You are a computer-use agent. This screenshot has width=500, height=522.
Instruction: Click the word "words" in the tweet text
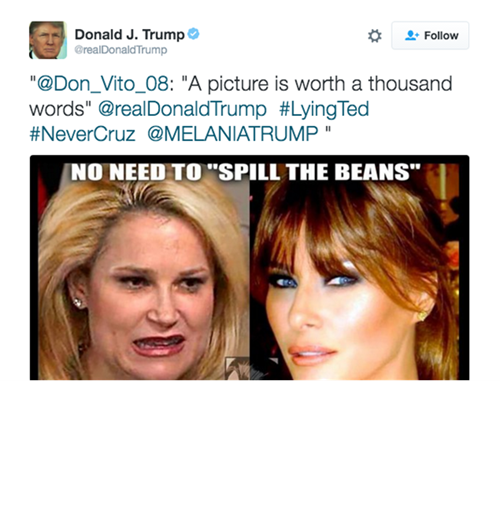pos(57,109)
